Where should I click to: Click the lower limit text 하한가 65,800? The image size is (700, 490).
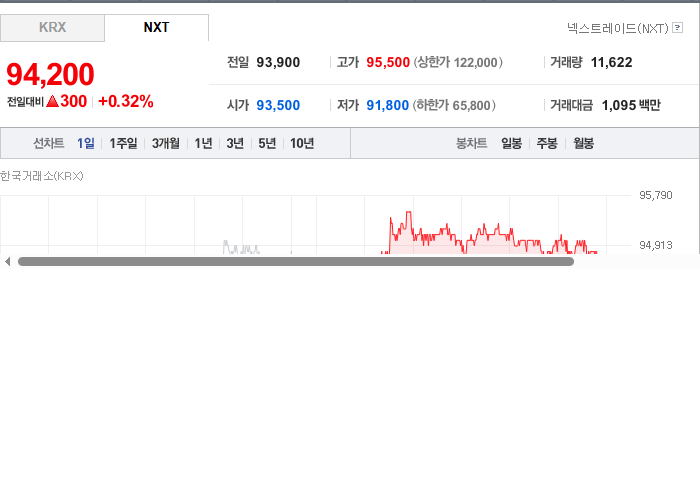pyautogui.click(x=454, y=105)
